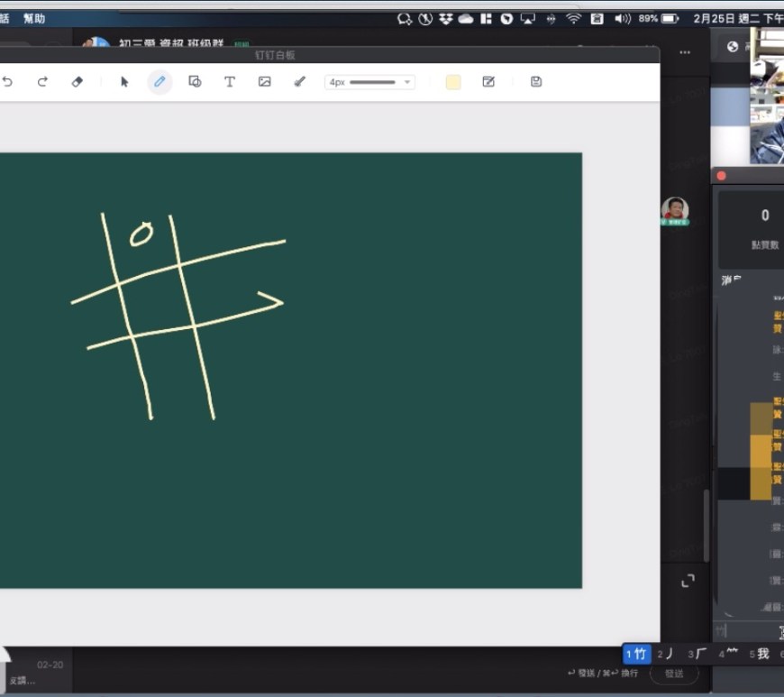The height and width of the screenshot is (697, 784).
Task: Select the Eraser tool
Action: (77, 82)
